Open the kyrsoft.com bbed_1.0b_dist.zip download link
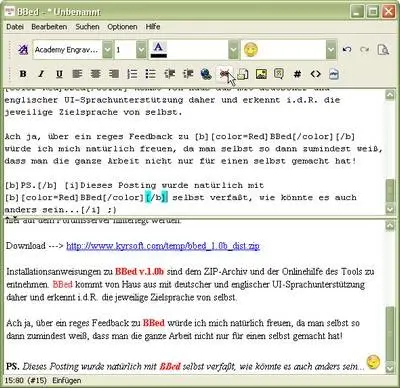The height and width of the screenshot is (388, 400). click(163, 246)
